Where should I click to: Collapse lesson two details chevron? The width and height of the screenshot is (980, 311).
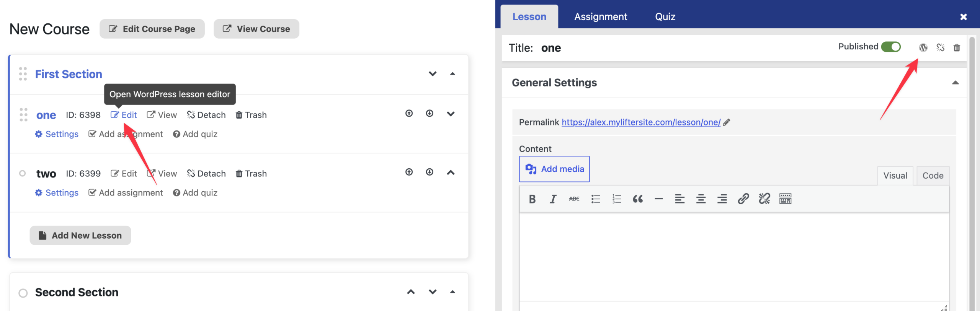click(x=451, y=173)
